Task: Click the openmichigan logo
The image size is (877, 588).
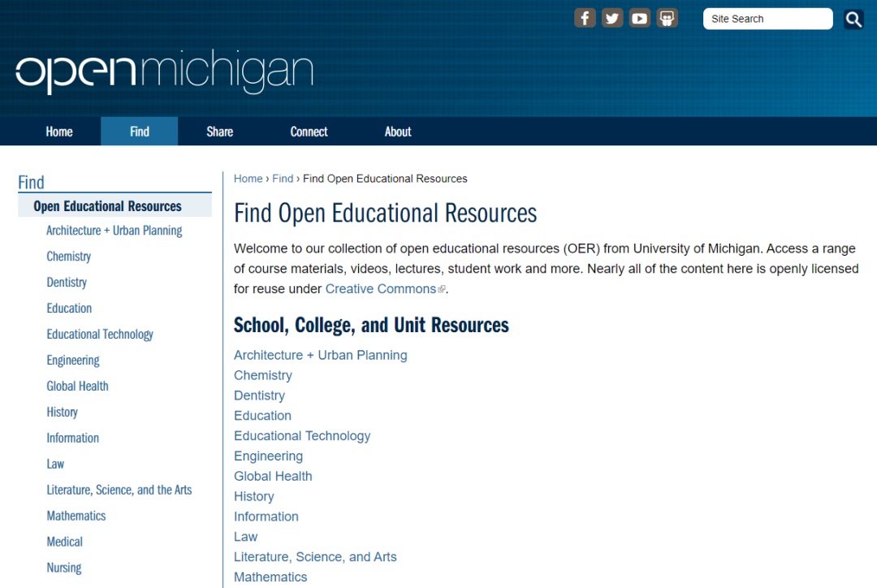Action: (x=164, y=72)
